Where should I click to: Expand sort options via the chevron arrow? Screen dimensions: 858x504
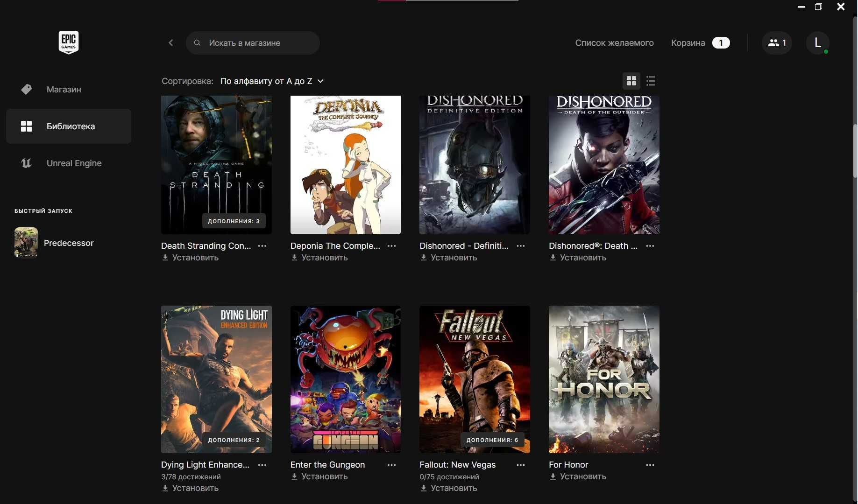[320, 81]
